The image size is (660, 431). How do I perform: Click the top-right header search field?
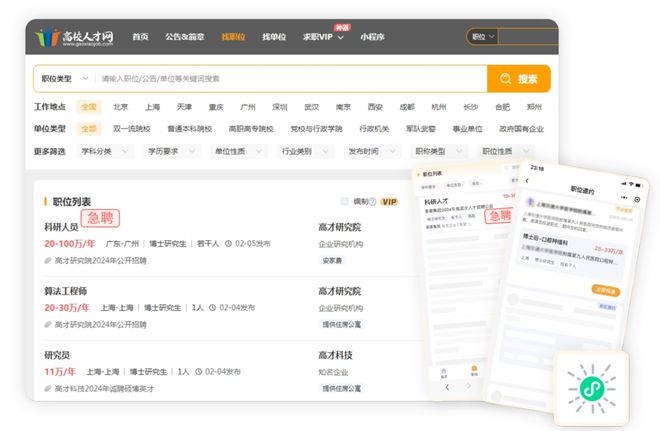(x=529, y=37)
